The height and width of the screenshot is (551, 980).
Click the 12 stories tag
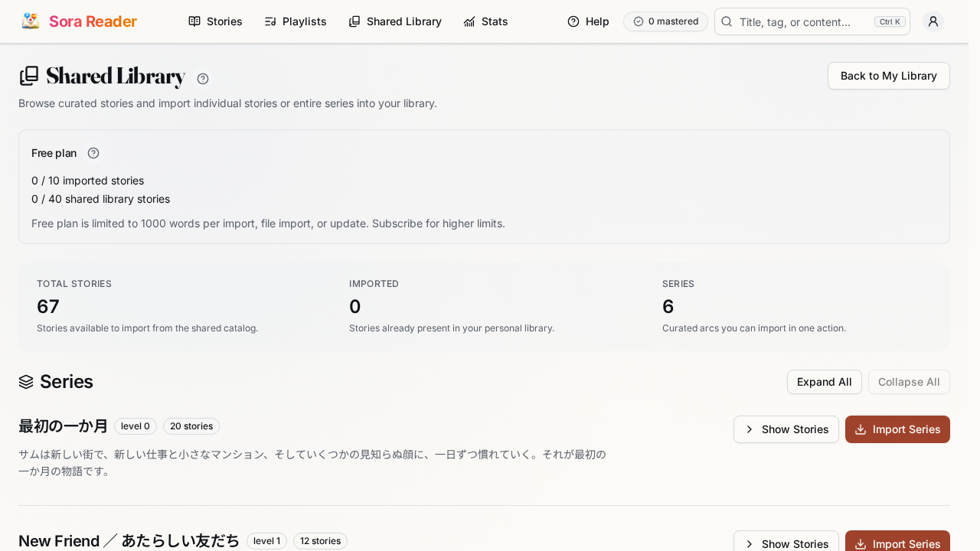[320, 541]
